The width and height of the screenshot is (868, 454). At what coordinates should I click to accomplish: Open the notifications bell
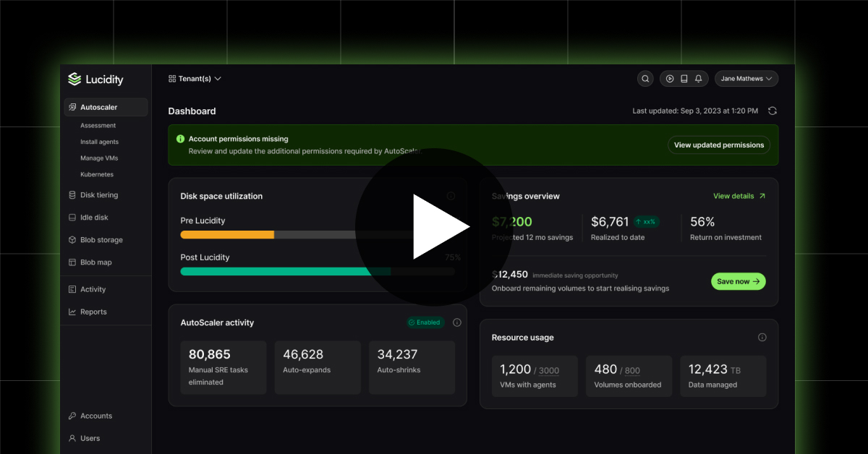pos(699,79)
